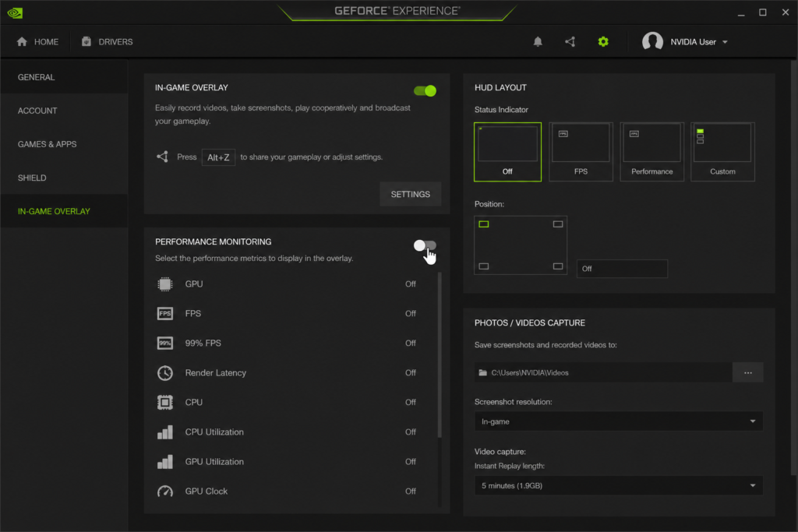Select the Off status indicator layout
The width and height of the screenshot is (798, 532).
[507, 152]
